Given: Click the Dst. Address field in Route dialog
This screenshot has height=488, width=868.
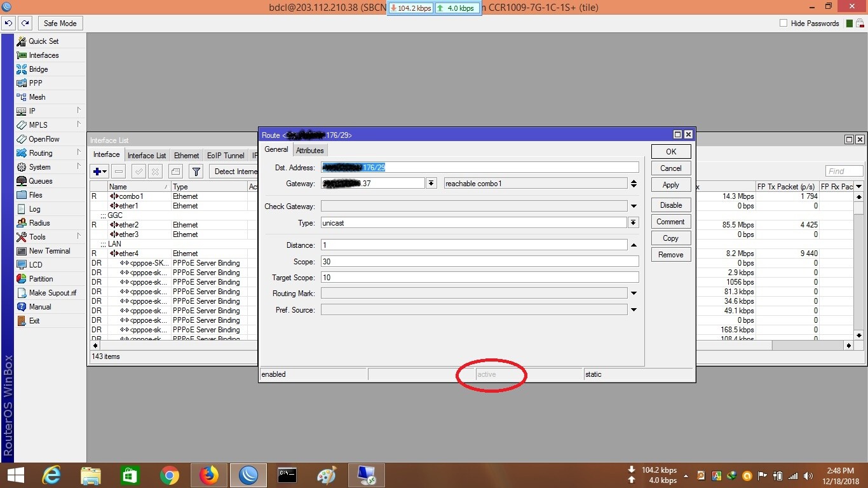Looking at the screenshot, I should [x=480, y=167].
